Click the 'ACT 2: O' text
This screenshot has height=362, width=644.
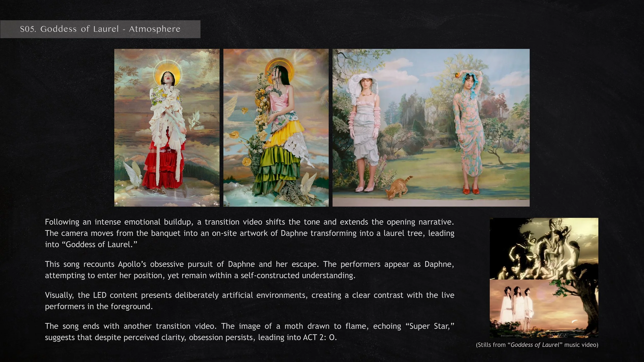pos(320,337)
